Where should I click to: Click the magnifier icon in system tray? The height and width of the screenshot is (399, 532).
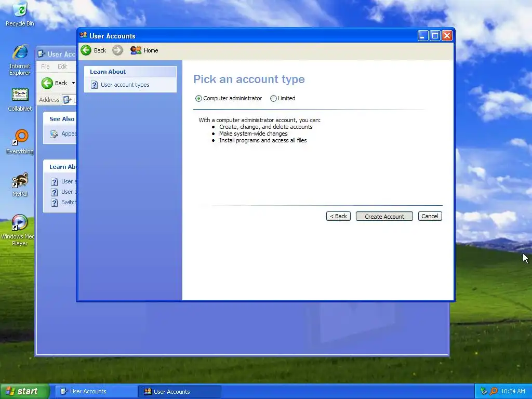(494, 391)
